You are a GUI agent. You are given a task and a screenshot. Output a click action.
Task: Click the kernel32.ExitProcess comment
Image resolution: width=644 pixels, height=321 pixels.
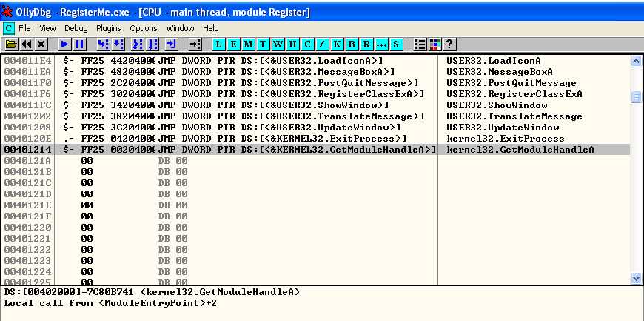tap(505, 139)
